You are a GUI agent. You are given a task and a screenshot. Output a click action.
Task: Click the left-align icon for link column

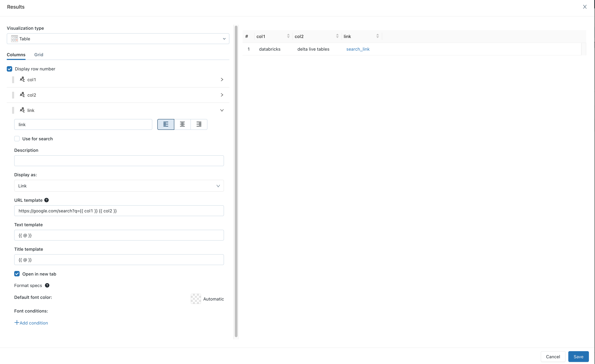(166, 124)
